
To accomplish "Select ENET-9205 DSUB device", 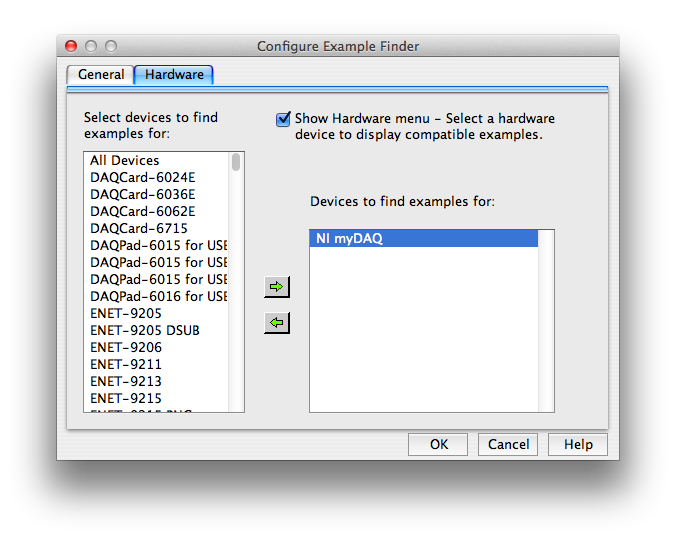I will click(x=144, y=331).
